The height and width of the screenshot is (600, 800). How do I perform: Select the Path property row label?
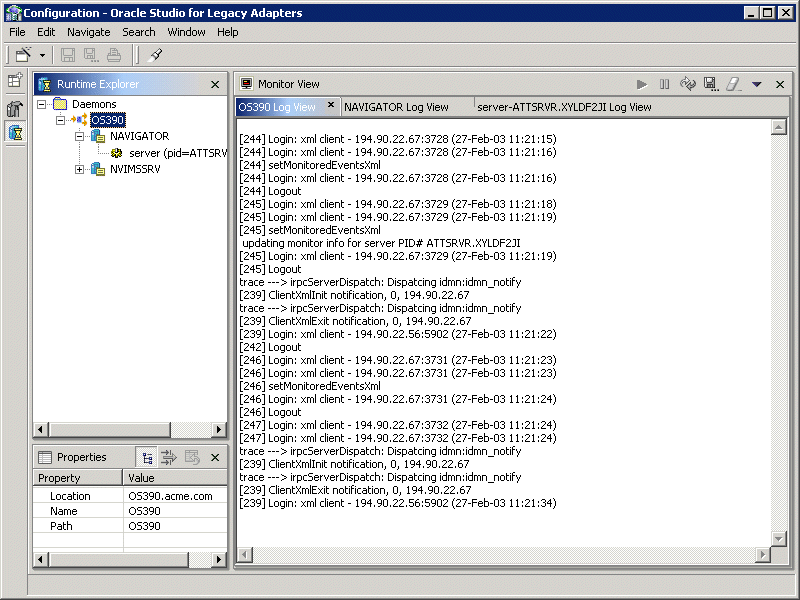click(x=61, y=526)
